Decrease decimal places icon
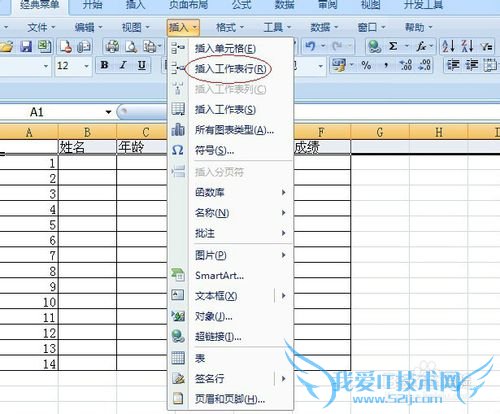This screenshot has width=500, height=414. 425,65
